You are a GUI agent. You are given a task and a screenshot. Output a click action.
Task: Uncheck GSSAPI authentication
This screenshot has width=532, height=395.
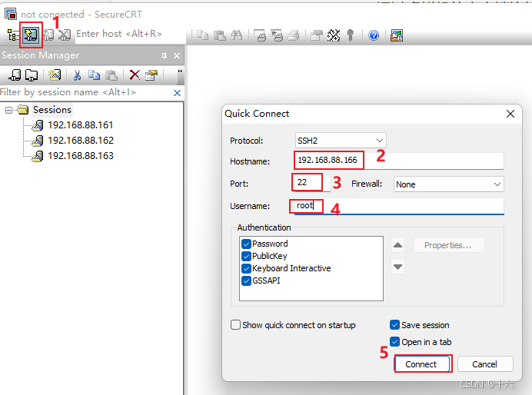click(246, 280)
